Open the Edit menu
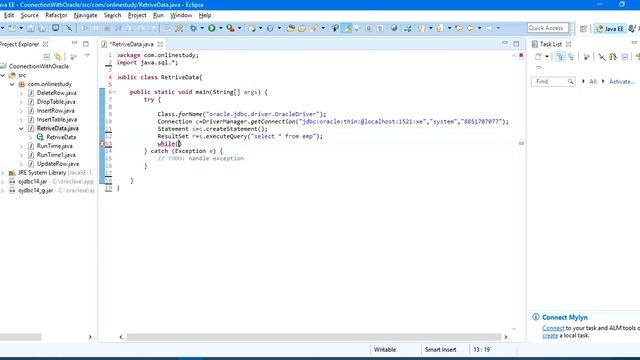The image size is (640, 360). [9, 15]
